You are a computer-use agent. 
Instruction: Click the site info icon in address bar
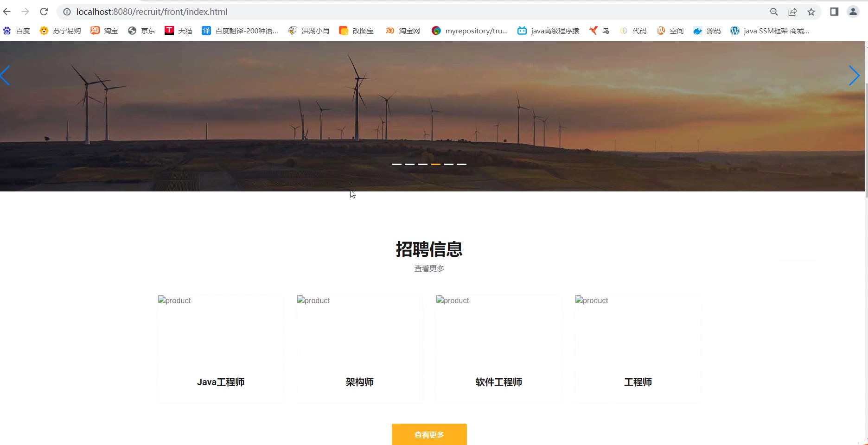[x=67, y=12]
